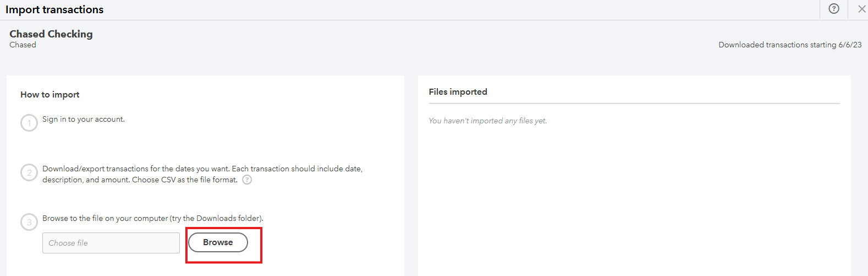868x276 pixels.
Task: Click the step 3 circle icon
Action: tap(29, 222)
